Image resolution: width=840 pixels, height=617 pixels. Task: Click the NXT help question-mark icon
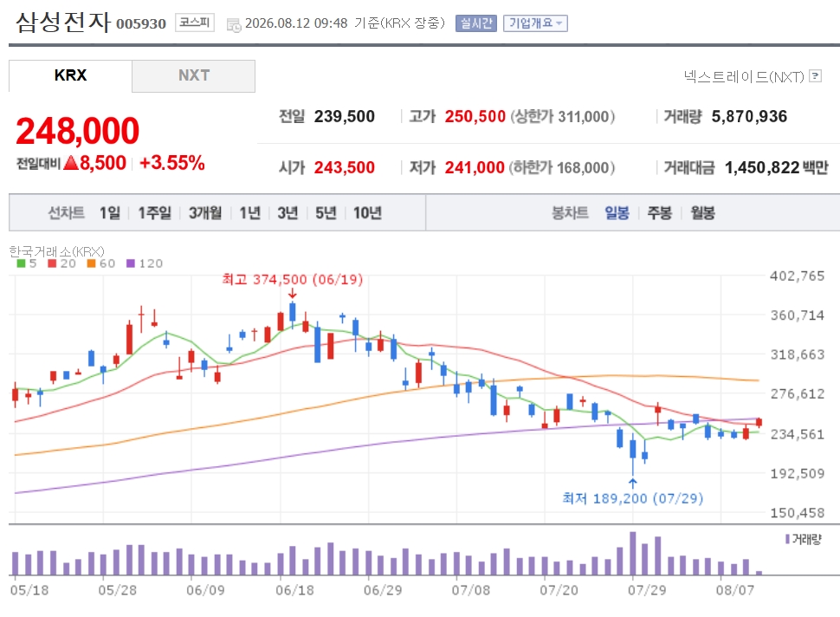pyautogui.click(x=816, y=75)
